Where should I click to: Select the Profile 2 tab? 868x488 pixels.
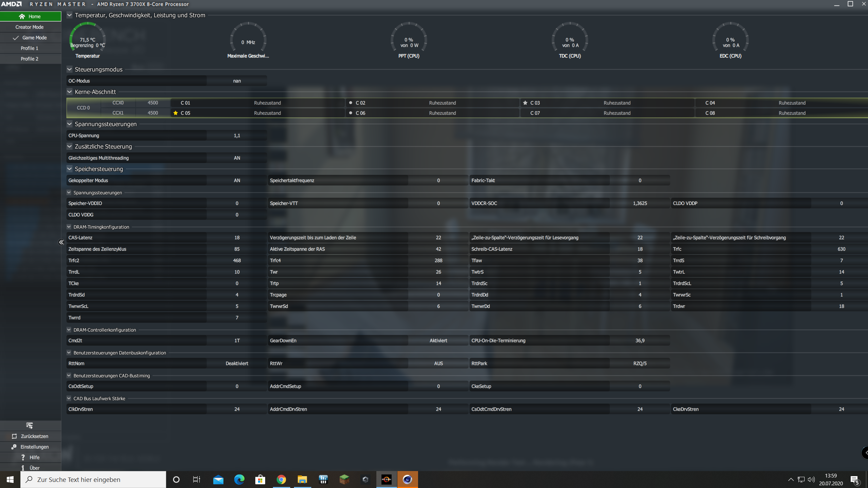(x=29, y=59)
